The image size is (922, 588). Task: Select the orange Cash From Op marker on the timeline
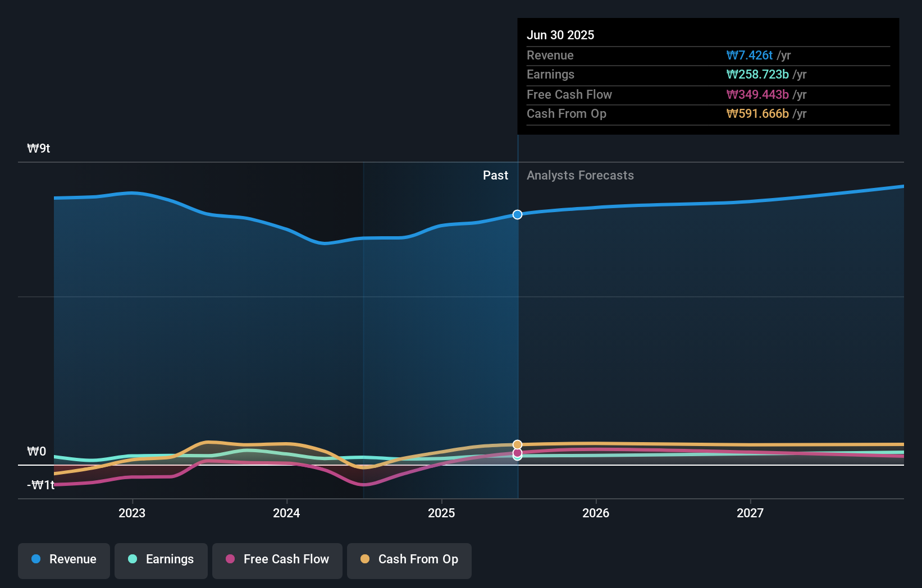(517, 444)
